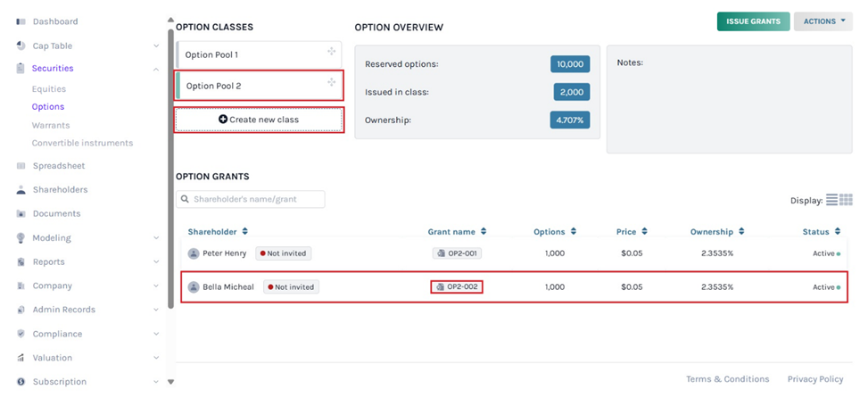
Task: Click the Securities clipboard icon
Action: (21, 68)
